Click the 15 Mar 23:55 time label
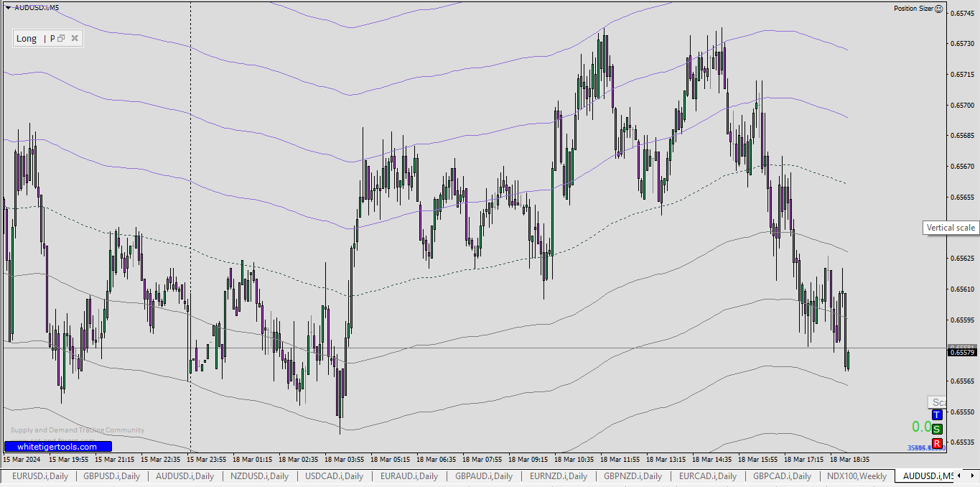The height and width of the screenshot is (487, 980). tap(208, 459)
